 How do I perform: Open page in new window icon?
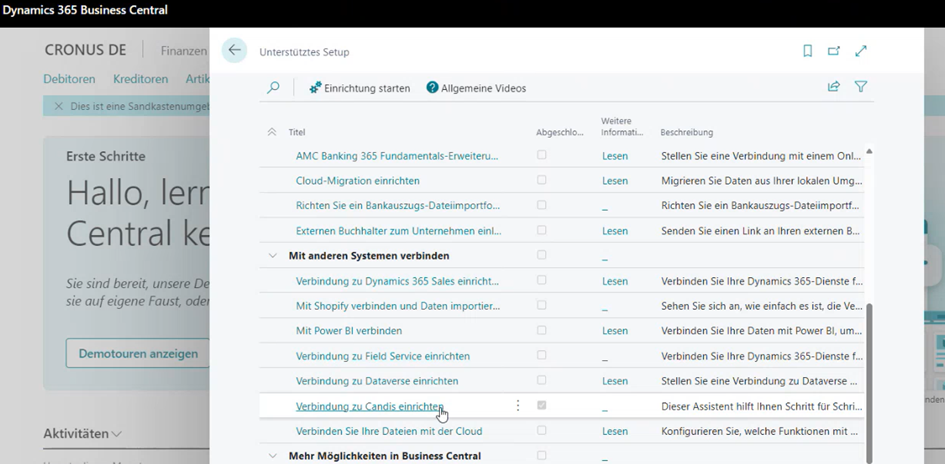(834, 51)
